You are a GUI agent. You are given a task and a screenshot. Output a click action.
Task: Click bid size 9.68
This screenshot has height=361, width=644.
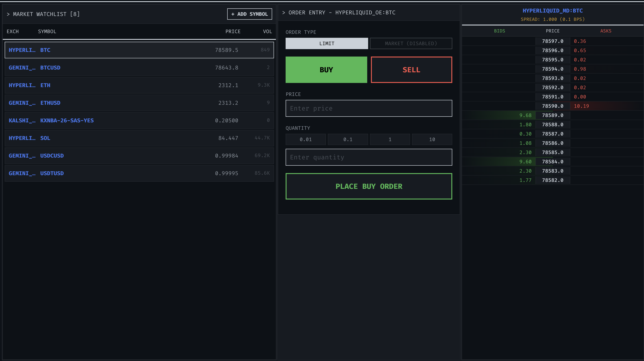526,115
